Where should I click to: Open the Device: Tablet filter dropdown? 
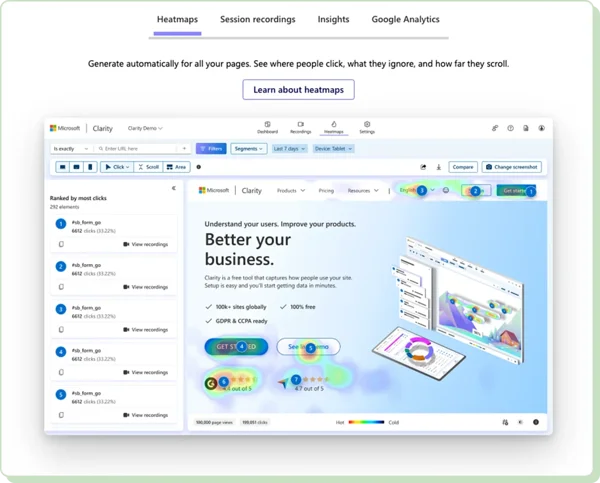(333, 148)
